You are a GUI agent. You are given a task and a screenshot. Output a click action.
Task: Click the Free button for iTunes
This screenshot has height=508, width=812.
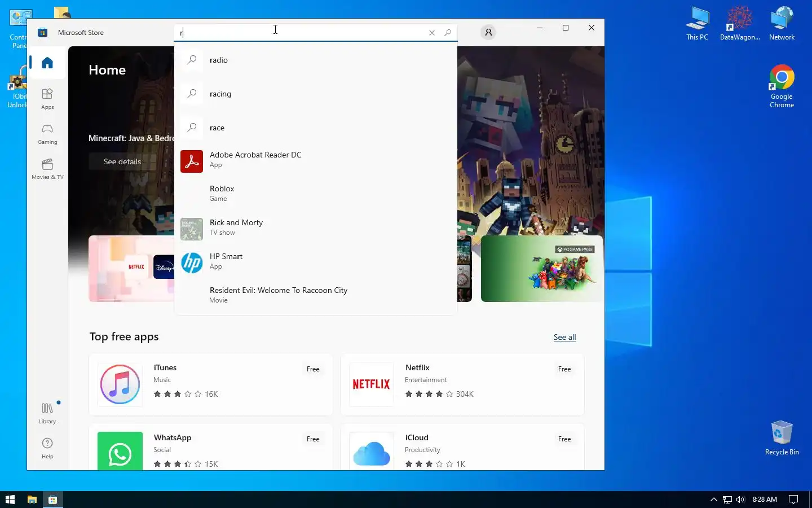pos(313,369)
